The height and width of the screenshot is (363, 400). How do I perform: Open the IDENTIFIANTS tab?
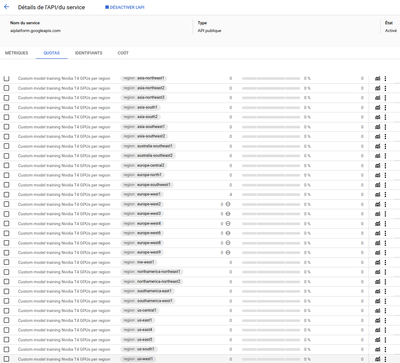89,53
